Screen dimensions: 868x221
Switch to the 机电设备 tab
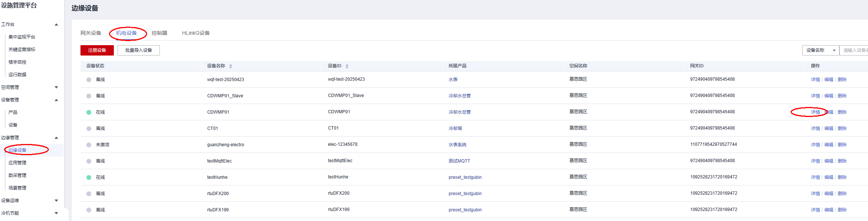click(126, 33)
